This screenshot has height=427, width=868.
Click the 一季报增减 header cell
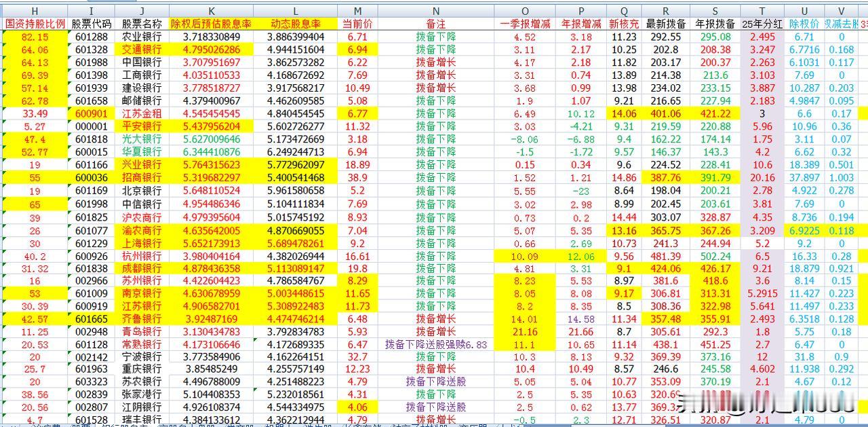[x=525, y=24]
